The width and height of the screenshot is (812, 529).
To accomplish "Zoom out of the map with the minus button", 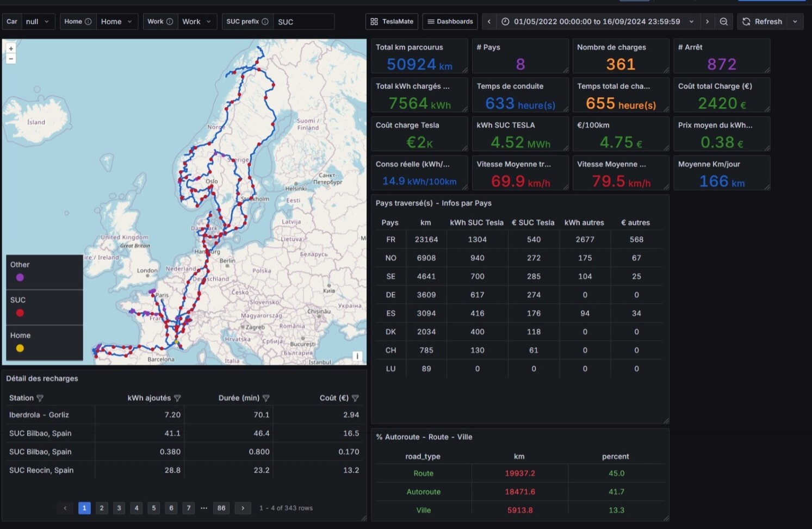I will 11,58.
